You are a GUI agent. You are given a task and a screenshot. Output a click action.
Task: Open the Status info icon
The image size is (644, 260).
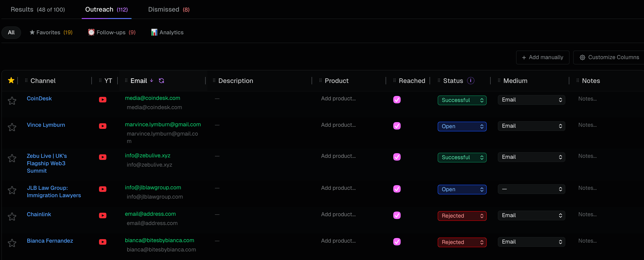coord(471,81)
